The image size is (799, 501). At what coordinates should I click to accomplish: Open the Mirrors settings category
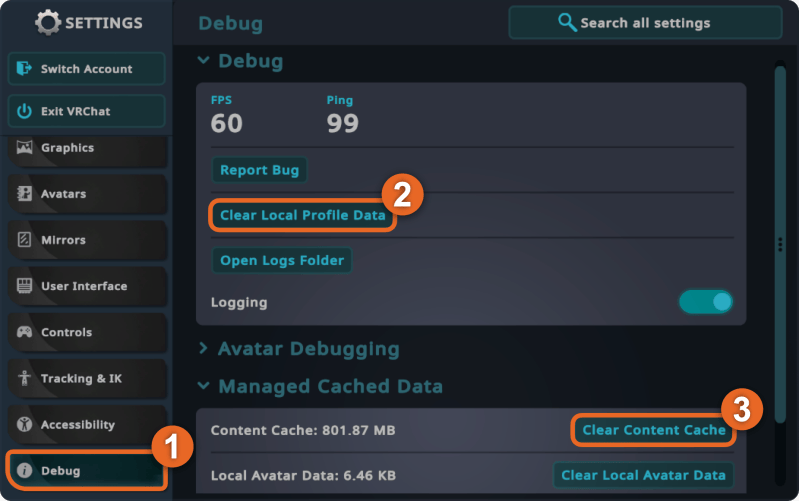[x=88, y=240]
